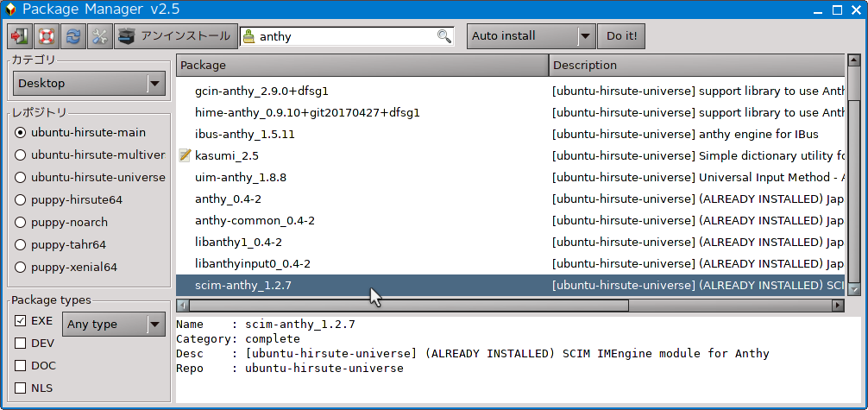The height and width of the screenshot is (410, 868).
Task: Uncheck the EXE package type
Action: click(21, 321)
